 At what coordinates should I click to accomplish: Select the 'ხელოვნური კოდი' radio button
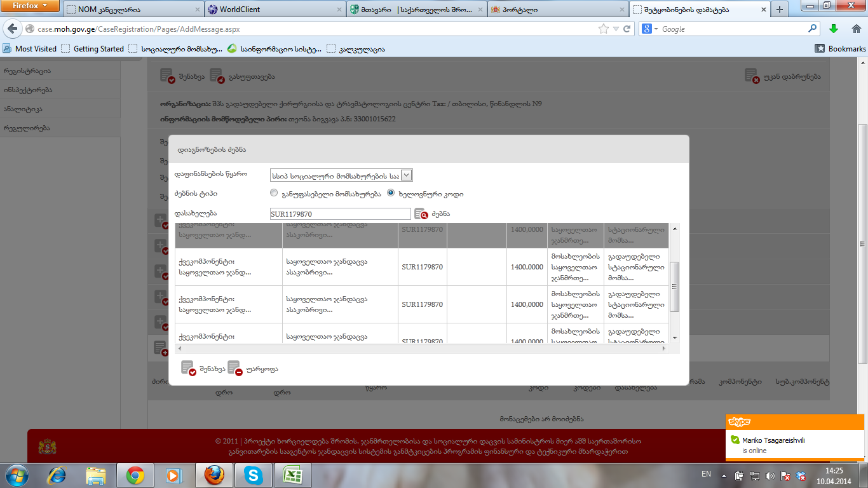coord(391,193)
